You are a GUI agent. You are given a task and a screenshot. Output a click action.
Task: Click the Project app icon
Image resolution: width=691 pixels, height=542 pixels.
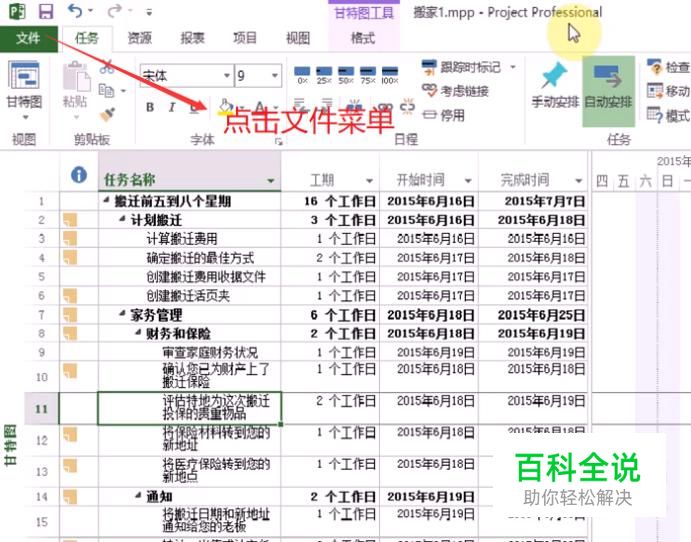coord(17,11)
